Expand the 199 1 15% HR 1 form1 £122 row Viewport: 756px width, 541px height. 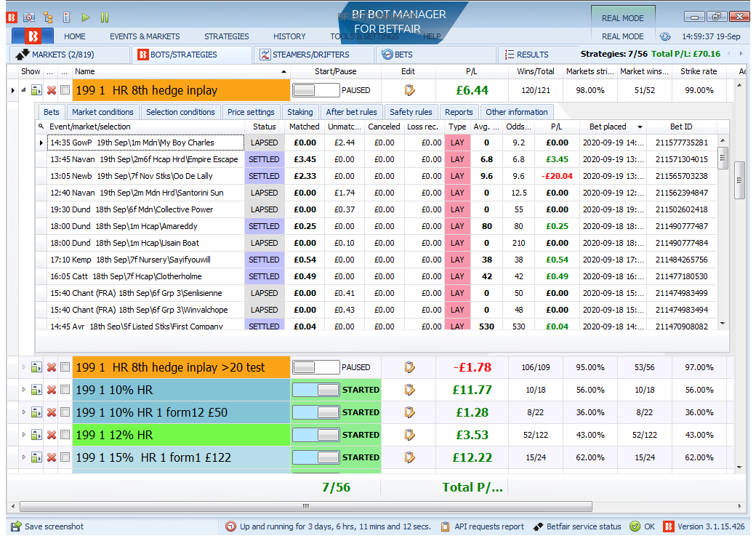point(23,457)
